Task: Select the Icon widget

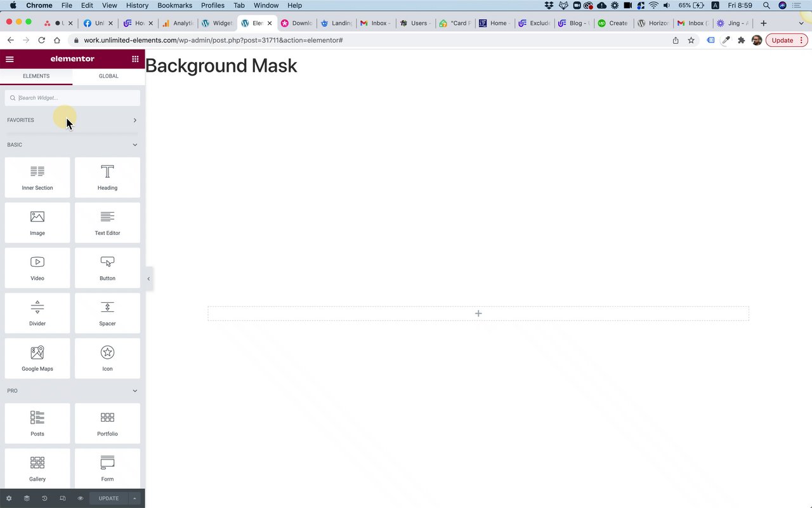Action: pyautogui.click(x=107, y=358)
